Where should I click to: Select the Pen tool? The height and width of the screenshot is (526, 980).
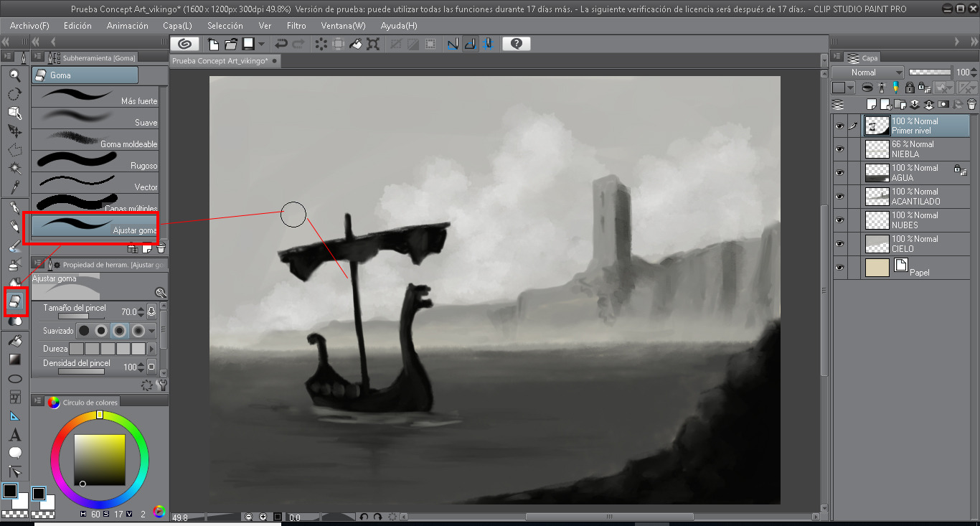click(14, 208)
